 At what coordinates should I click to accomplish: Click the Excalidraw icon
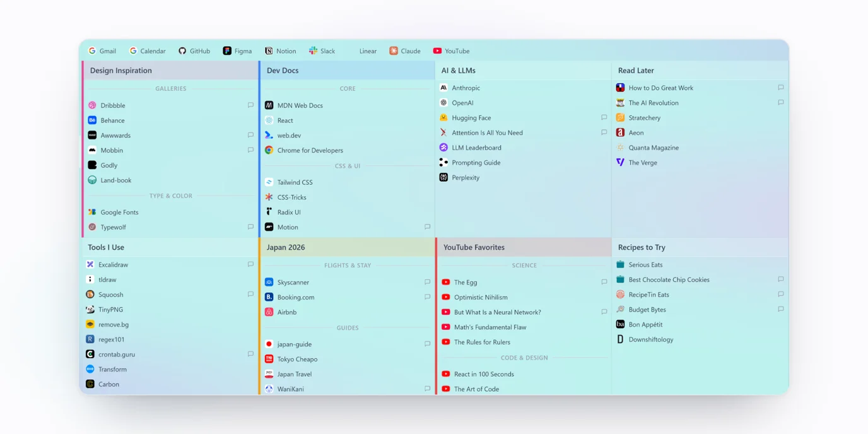tap(90, 265)
